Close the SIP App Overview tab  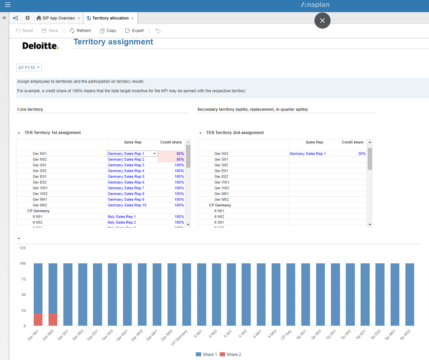79,18
